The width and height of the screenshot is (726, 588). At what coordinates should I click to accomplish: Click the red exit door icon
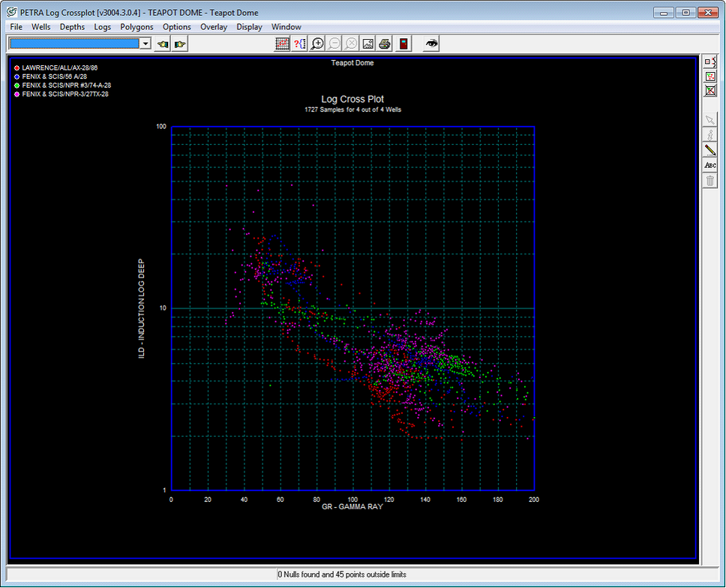(404, 44)
